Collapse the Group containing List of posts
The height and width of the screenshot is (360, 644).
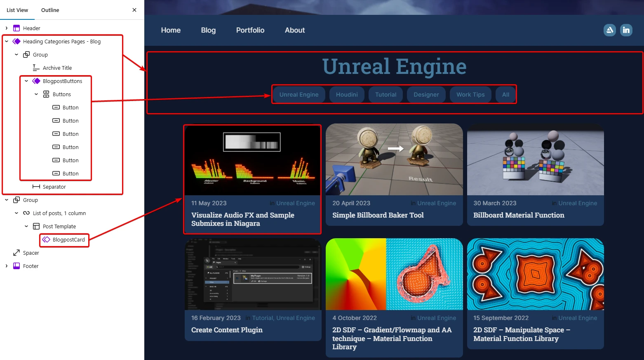tap(7, 200)
